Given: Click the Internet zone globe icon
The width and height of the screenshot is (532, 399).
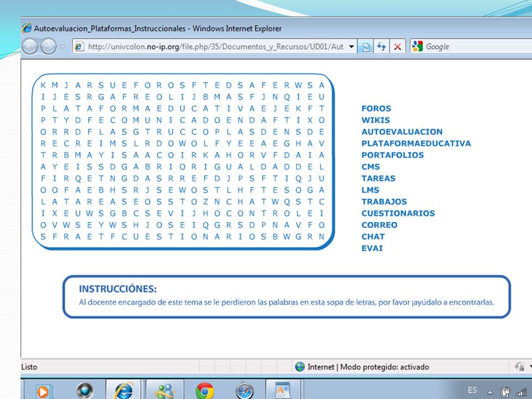Looking at the screenshot, I should (x=300, y=367).
